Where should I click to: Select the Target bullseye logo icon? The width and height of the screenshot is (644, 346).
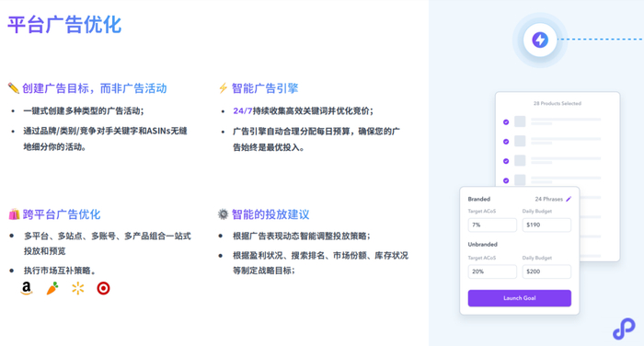pos(103,288)
